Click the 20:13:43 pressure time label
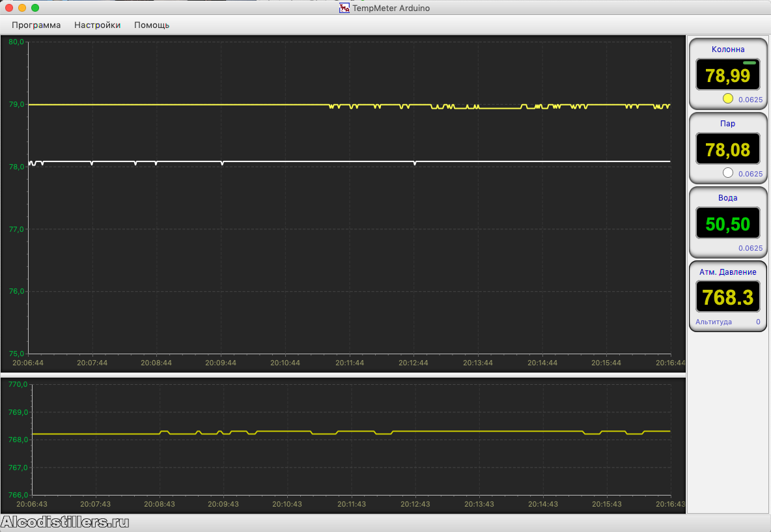The width and height of the screenshot is (771, 532). pyautogui.click(x=479, y=504)
